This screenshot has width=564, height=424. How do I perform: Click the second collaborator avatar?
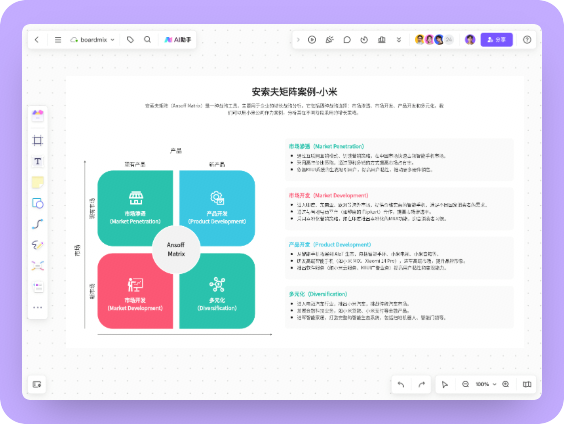(429, 40)
